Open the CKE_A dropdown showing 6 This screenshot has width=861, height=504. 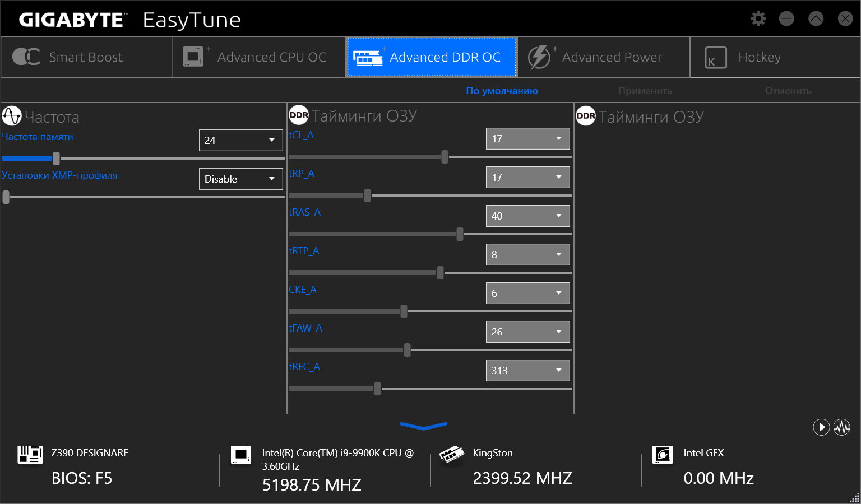tap(528, 293)
